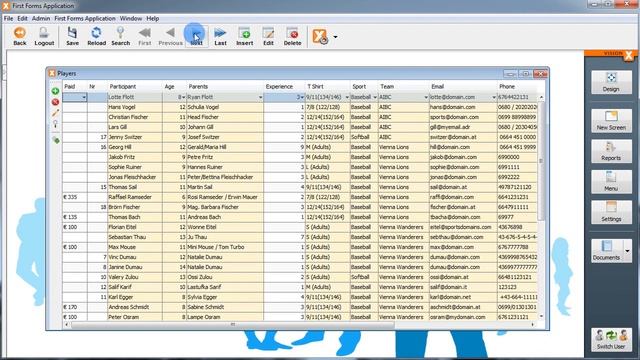Image resolution: width=640 pixels, height=360 pixels.
Task: Click the Lotte Flott participant field
Action: (x=135, y=97)
